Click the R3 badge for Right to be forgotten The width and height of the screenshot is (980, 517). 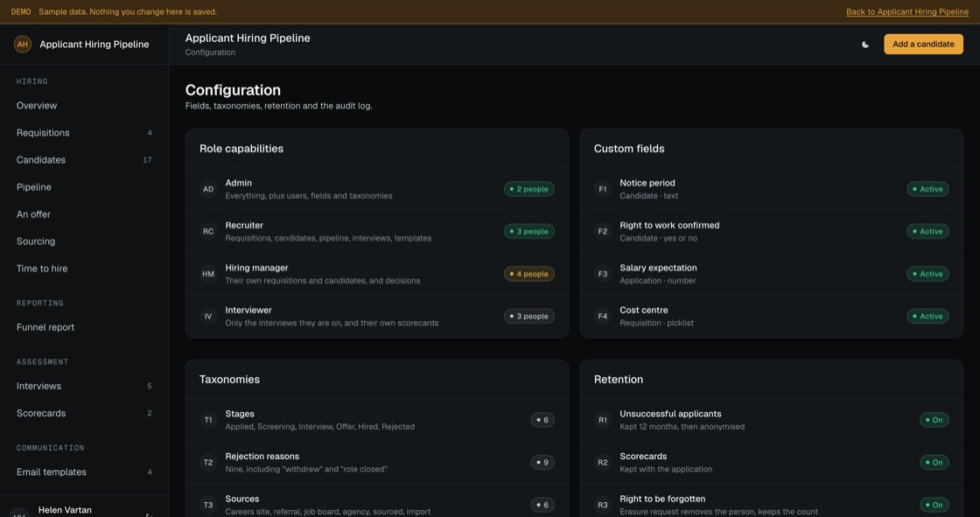[x=603, y=505]
